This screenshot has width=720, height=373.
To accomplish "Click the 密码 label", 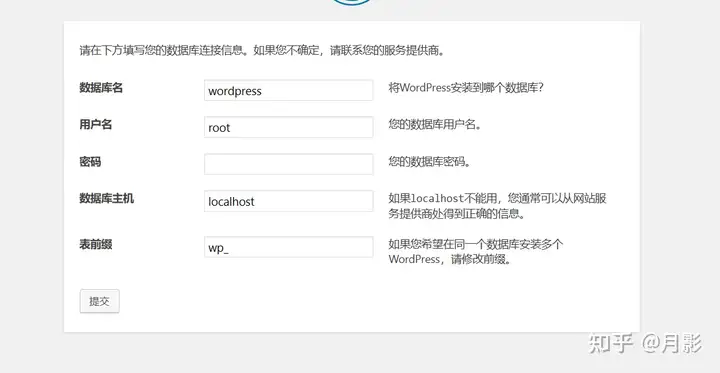I will [x=90, y=162].
